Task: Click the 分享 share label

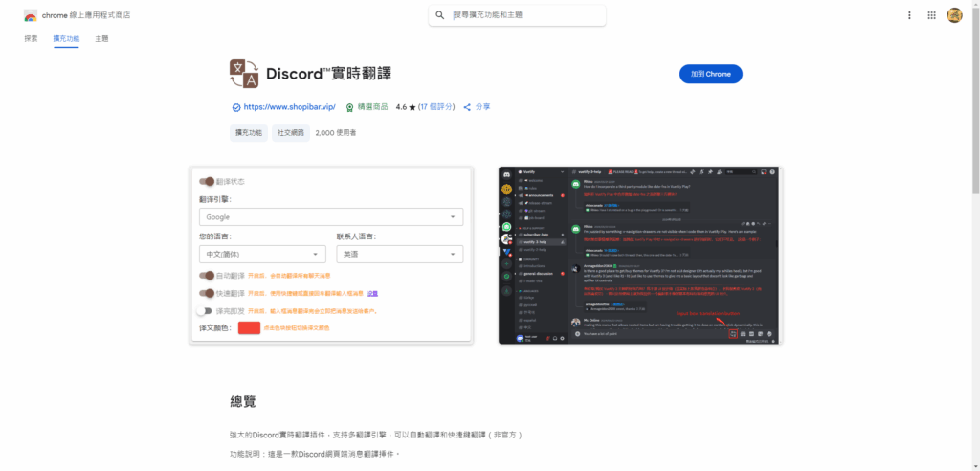Action: click(483, 107)
